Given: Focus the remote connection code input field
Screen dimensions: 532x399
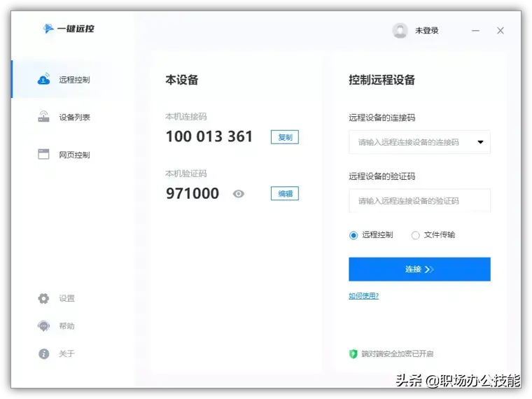Looking at the screenshot, I should [419, 142].
